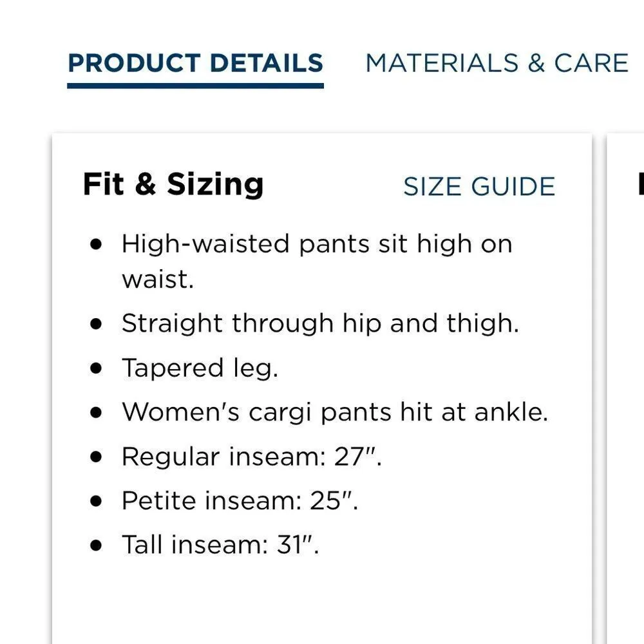Click the bullet marker beside Tall inseam
The height and width of the screenshot is (644, 644).
(x=97, y=544)
